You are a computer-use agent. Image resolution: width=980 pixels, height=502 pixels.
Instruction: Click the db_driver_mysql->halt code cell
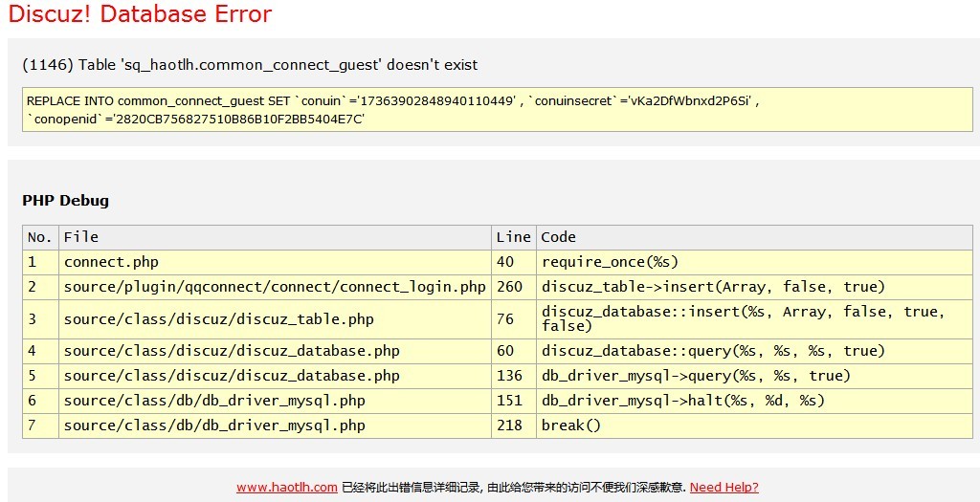(682, 401)
